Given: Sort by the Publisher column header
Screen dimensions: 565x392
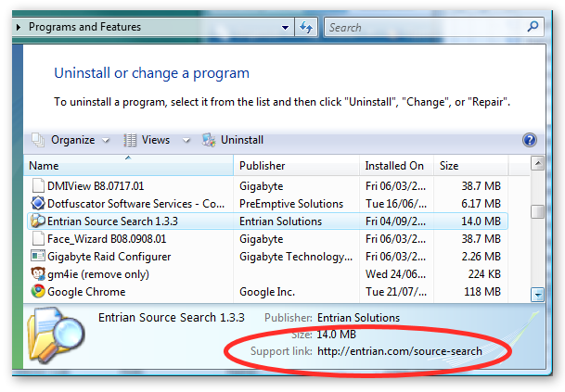Looking at the screenshot, I should pos(297,166).
